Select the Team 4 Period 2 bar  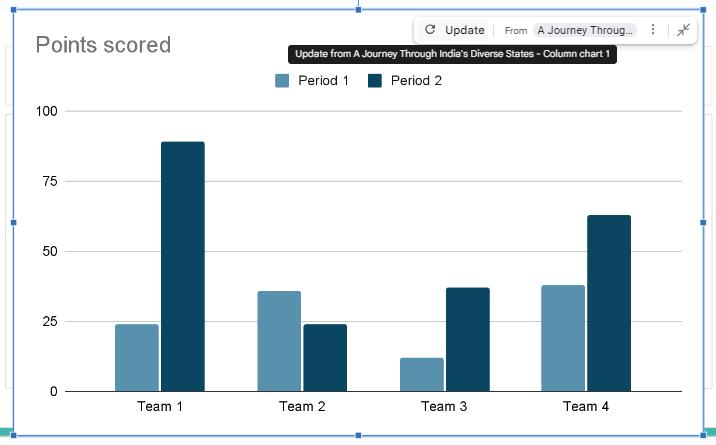pos(609,303)
